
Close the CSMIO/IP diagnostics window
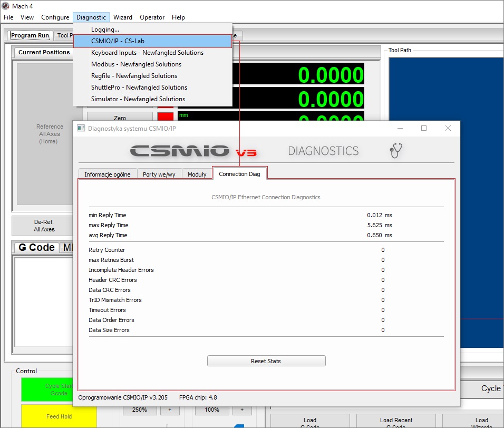pyautogui.click(x=448, y=128)
